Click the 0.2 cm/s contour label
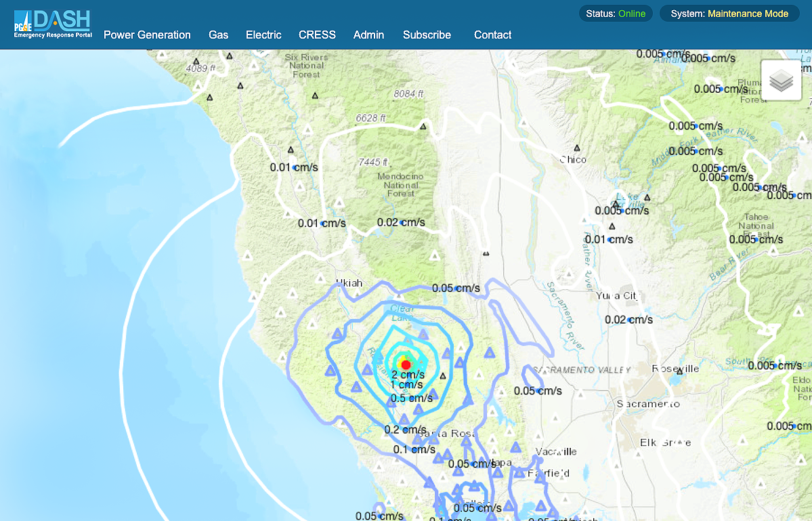The height and width of the screenshot is (521, 812). point(406,430)
